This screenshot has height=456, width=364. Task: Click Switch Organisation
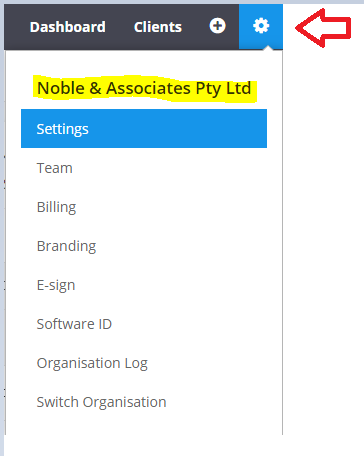pos(101,402)
